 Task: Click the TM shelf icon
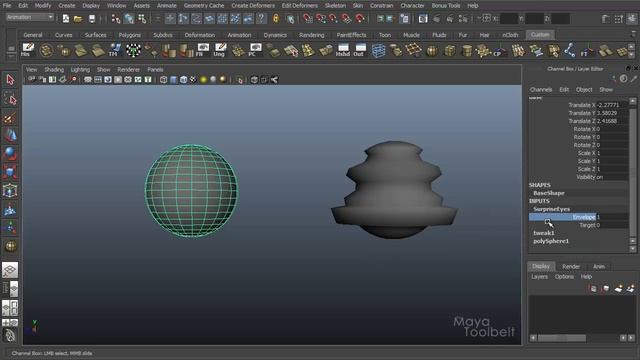pos(115,50)
